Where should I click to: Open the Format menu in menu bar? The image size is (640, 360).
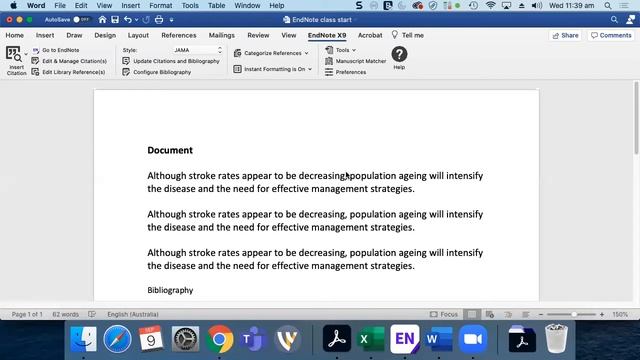(x=161, y=6)
